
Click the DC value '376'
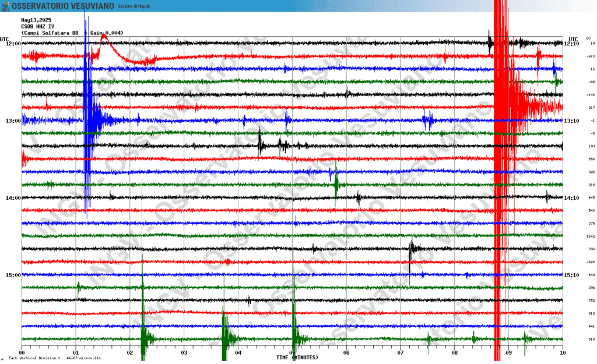click(592, 224)
